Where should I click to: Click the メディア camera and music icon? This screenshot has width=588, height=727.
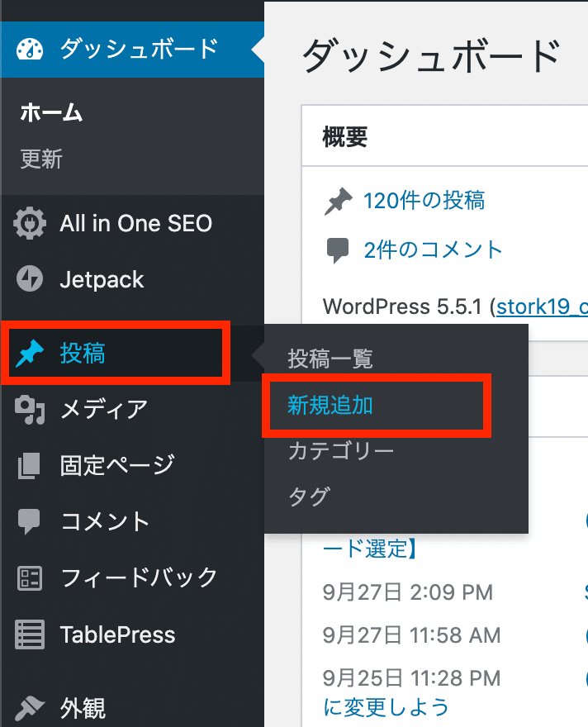tap(30, 410)
